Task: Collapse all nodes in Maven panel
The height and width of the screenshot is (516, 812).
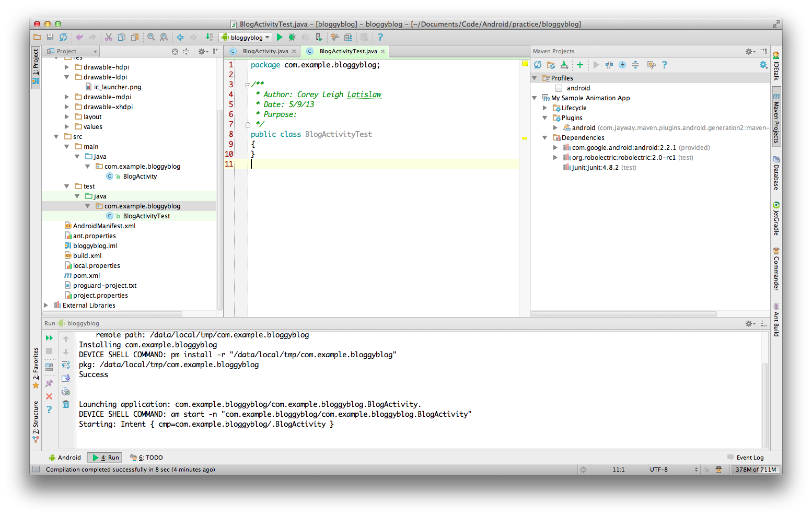Action: [635, 65]
